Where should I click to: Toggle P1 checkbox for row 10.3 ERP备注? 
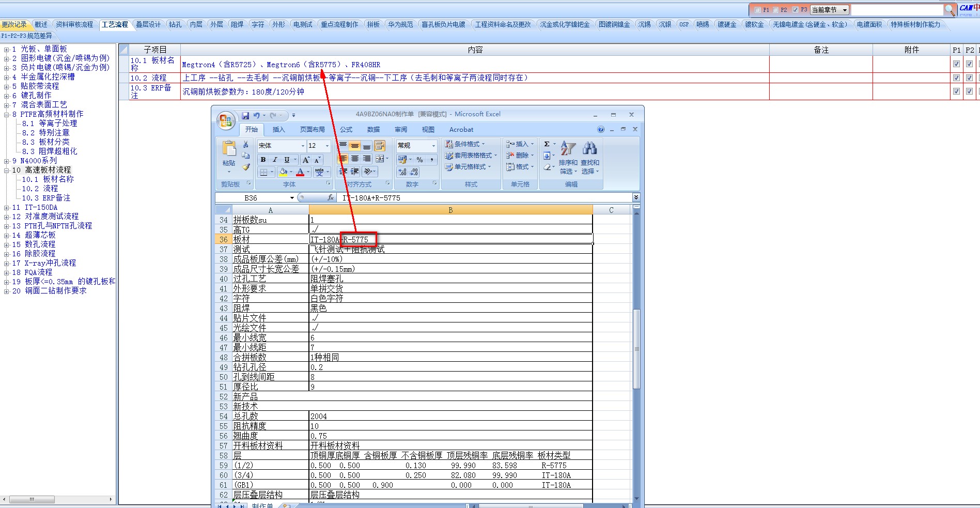(956, 91)
